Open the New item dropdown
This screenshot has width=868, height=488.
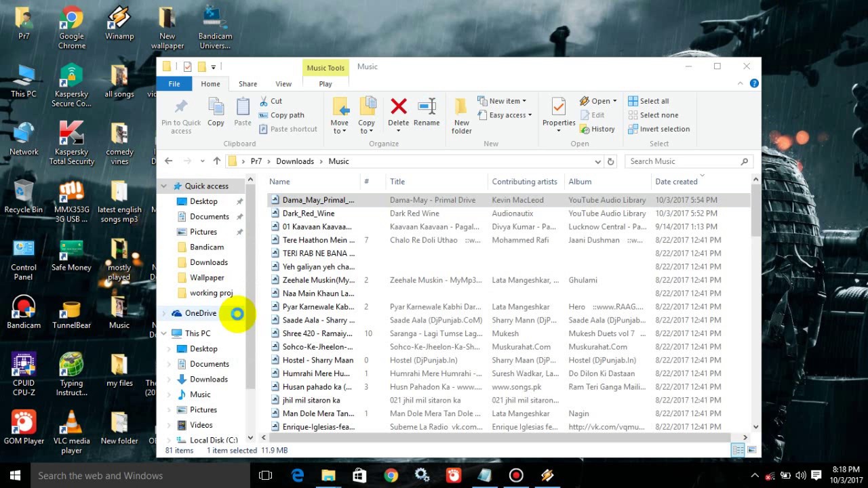click(502, 101)
